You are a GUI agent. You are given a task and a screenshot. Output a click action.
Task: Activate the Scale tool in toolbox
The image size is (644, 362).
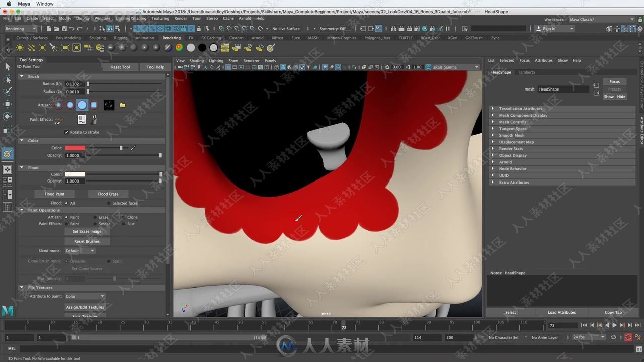point(7,129)
